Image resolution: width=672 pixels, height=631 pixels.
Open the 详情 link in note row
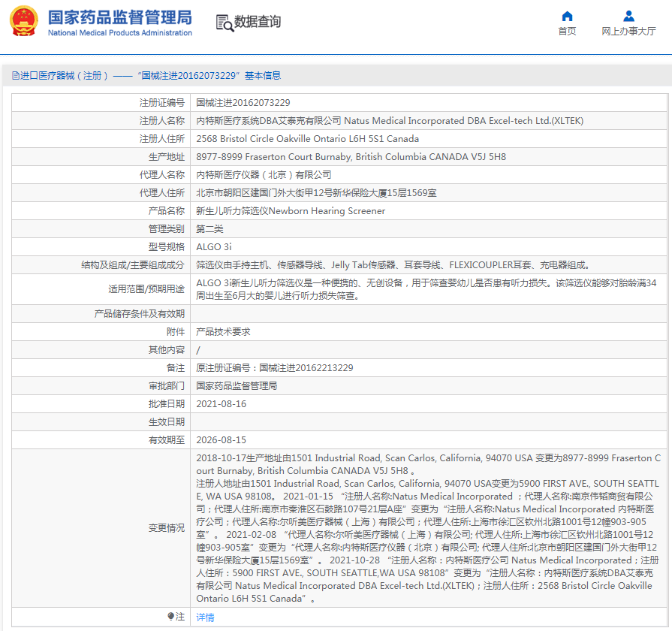(x=205, y=617)
